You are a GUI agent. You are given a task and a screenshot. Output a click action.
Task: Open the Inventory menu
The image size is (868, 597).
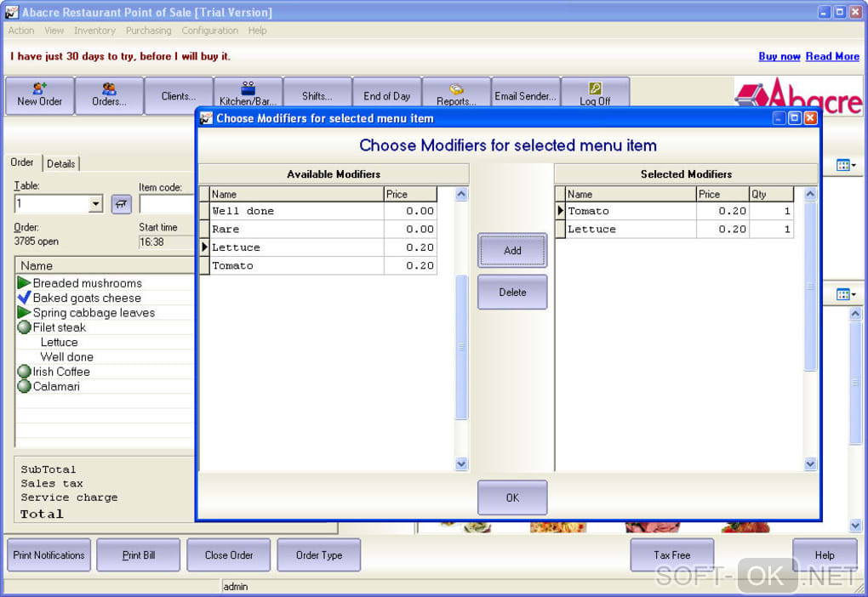pos(94,31)
